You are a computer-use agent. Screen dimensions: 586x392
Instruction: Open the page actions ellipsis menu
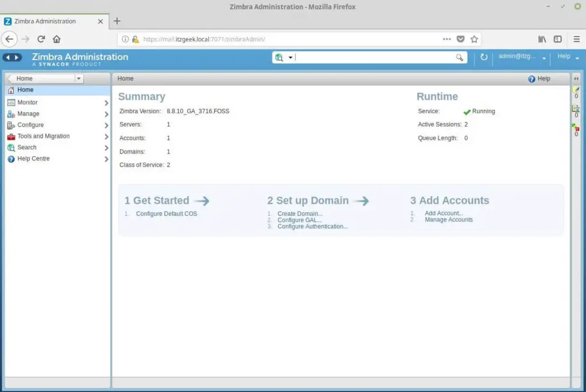(446, 39)
